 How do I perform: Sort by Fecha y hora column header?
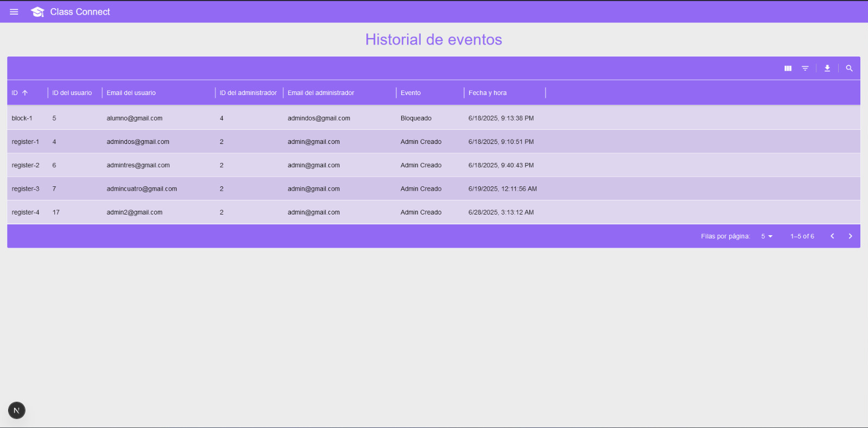487,93
